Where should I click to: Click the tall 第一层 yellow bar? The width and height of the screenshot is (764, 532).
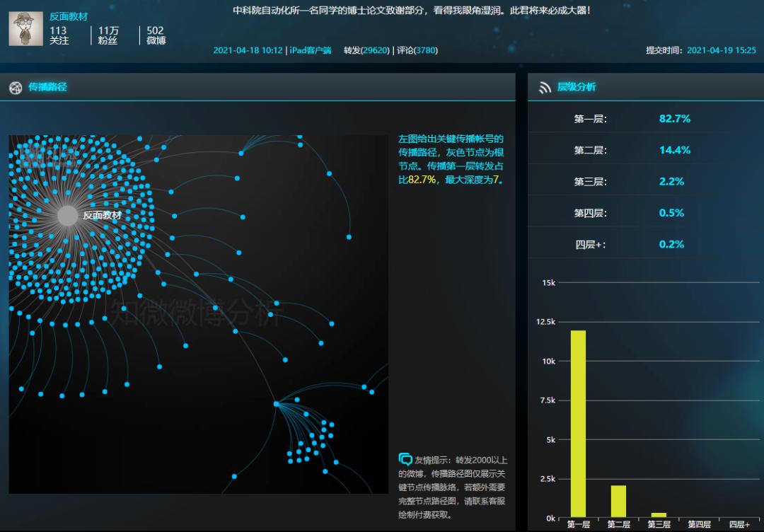pos(578,424)
